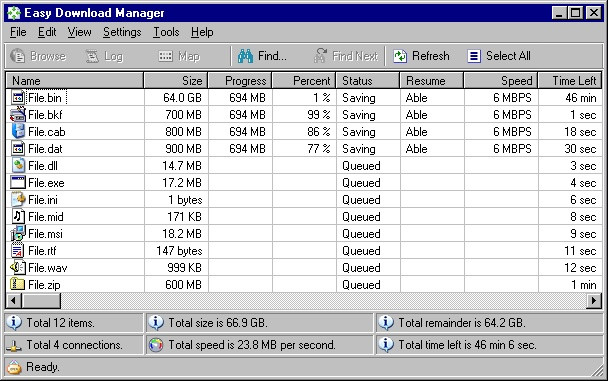The height and width of the screenshot is (381, 608).
Task: Click the File.wav speaker icon
Action: click(x=18, y=267)
